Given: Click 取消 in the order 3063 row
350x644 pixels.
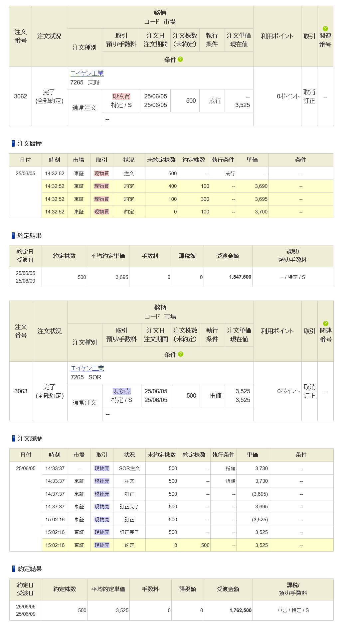Looking at the screenshot, I should tap(309, 387).
